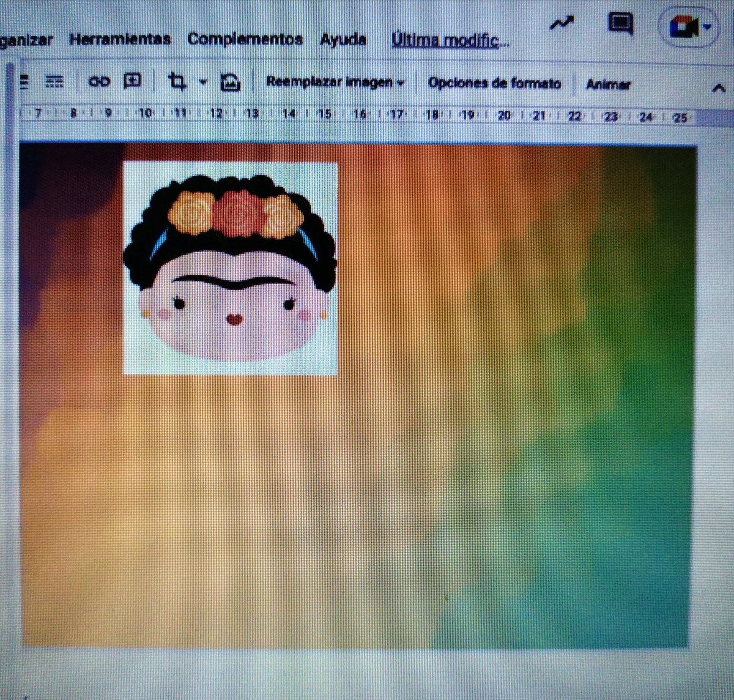The height and width of the screenshot is (700, 734).
Task: Click the Animar button
Action: (608, 84)
